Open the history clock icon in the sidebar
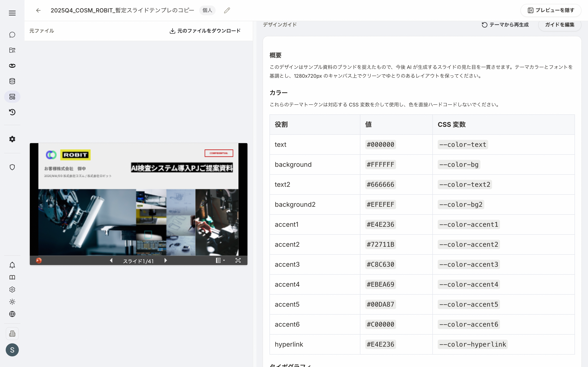 pyautogui.click(x=12, y=112)
